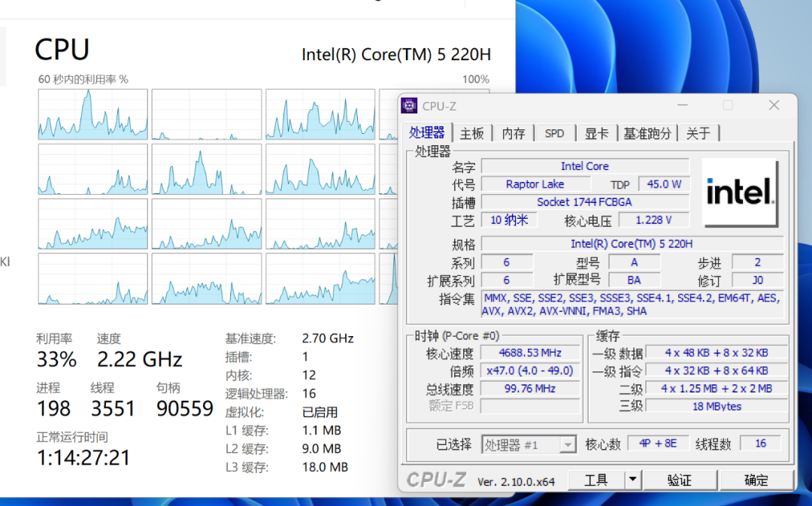This screenshot has width=812, height=506.
Task: Click the 句柄 count 90559
Action: (x=185, y=408)
